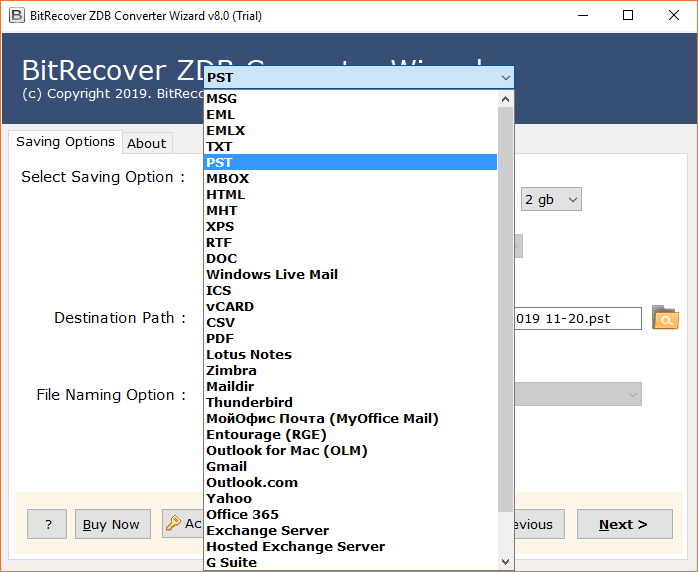Choose TXT saving format
Image resolution: width=698 pixels, height=572 pixels.
pyautogui.click(x=350, y=146)
